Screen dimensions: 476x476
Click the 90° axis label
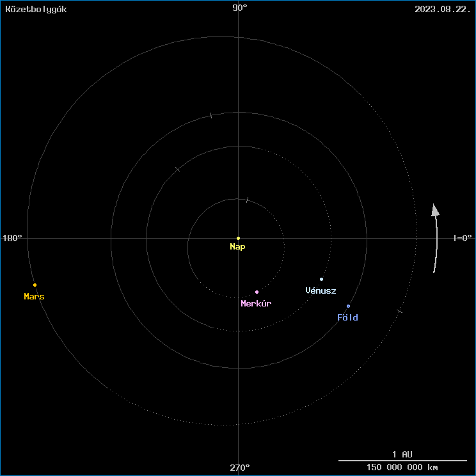pyautogui.click(x=239, y=8)
